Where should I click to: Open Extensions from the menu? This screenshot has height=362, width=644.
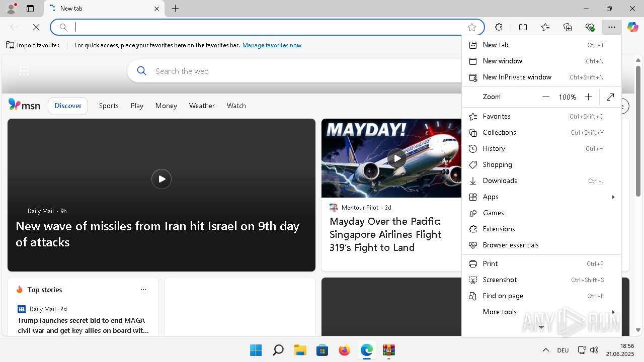(x=541, y=229)
